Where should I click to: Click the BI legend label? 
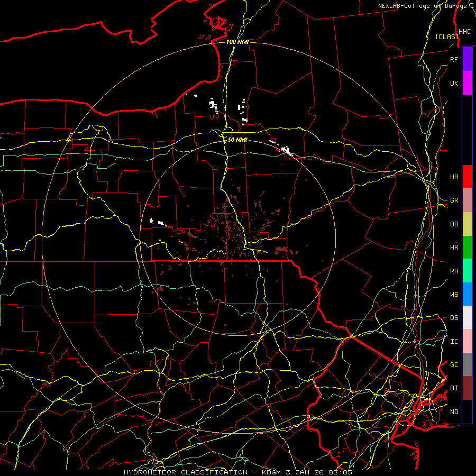coord(454,388)
